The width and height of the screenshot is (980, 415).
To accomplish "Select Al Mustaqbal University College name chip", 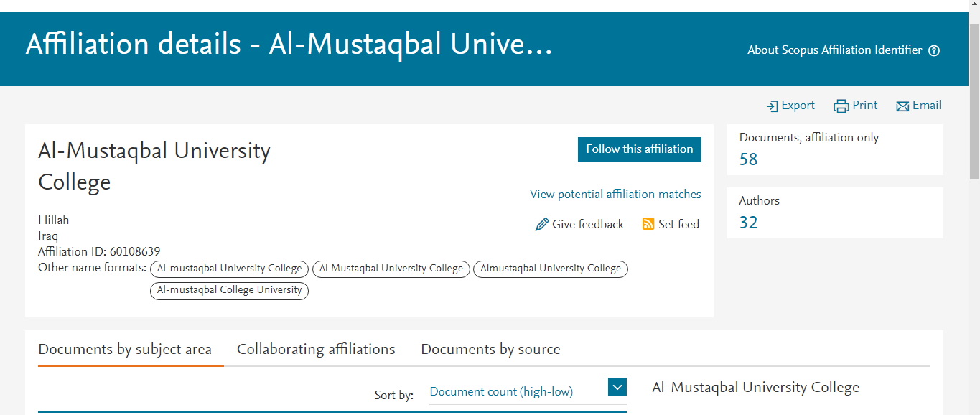I will 391,269.
